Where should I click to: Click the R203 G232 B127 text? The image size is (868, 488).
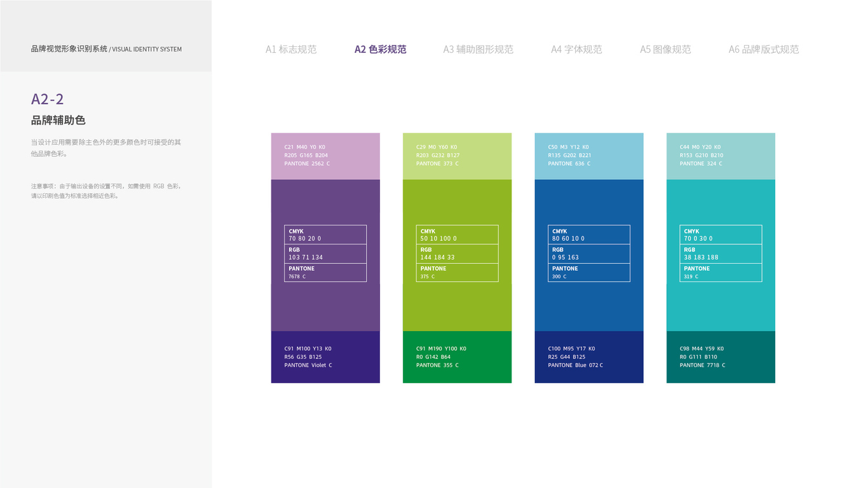pyautogui.click(x=438, y=155)
